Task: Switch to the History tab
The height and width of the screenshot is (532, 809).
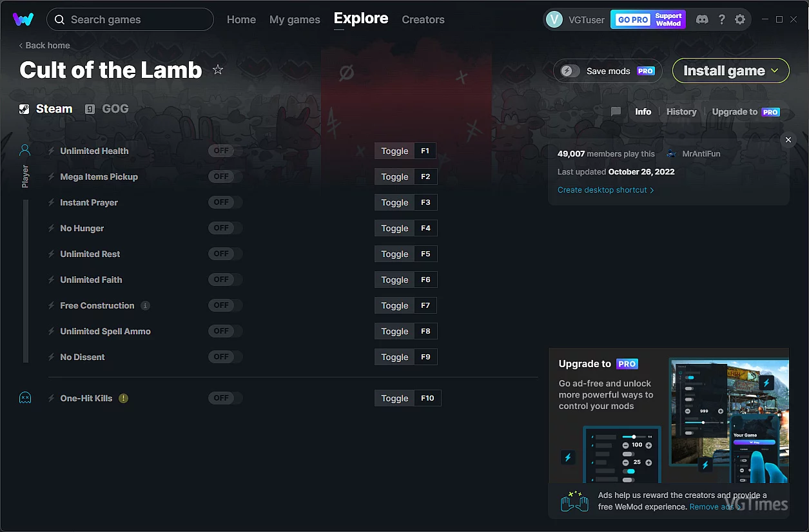Action: pyautogui.click(x=681, y=111)
